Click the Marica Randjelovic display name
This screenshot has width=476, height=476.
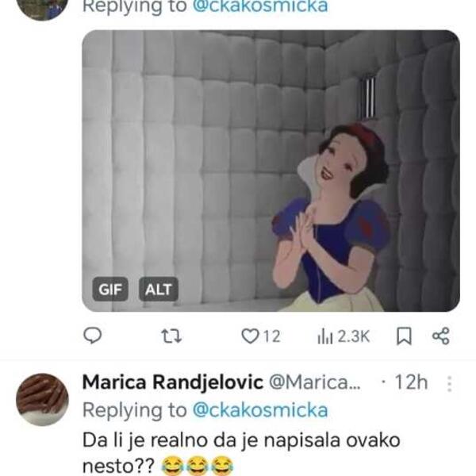[x=173, y=383]
